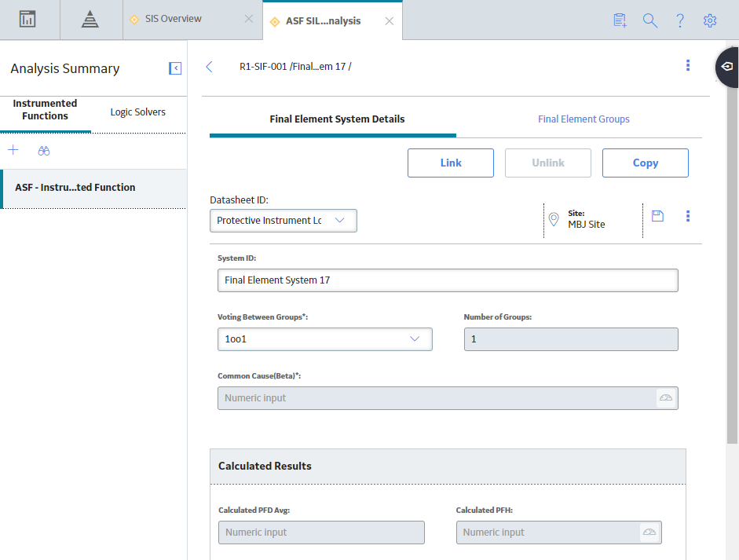
Task: Click the Link button
Action: click(x=451, y=163)
